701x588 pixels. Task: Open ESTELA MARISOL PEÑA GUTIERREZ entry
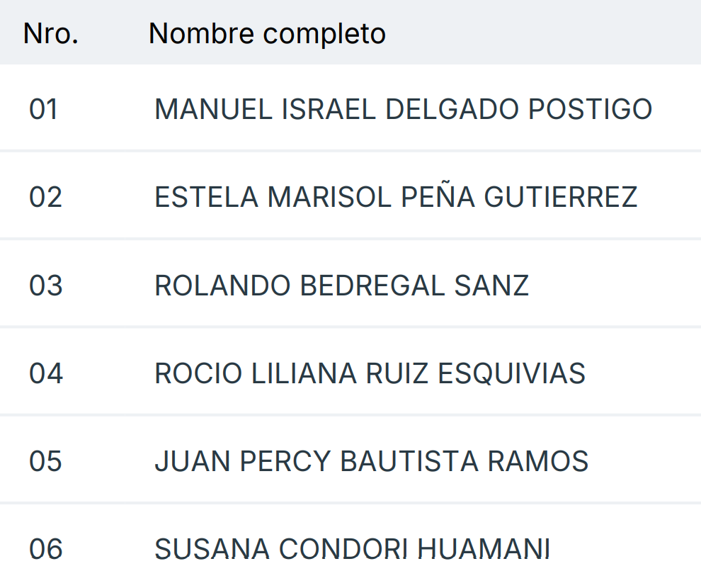(x=396, y=198)
